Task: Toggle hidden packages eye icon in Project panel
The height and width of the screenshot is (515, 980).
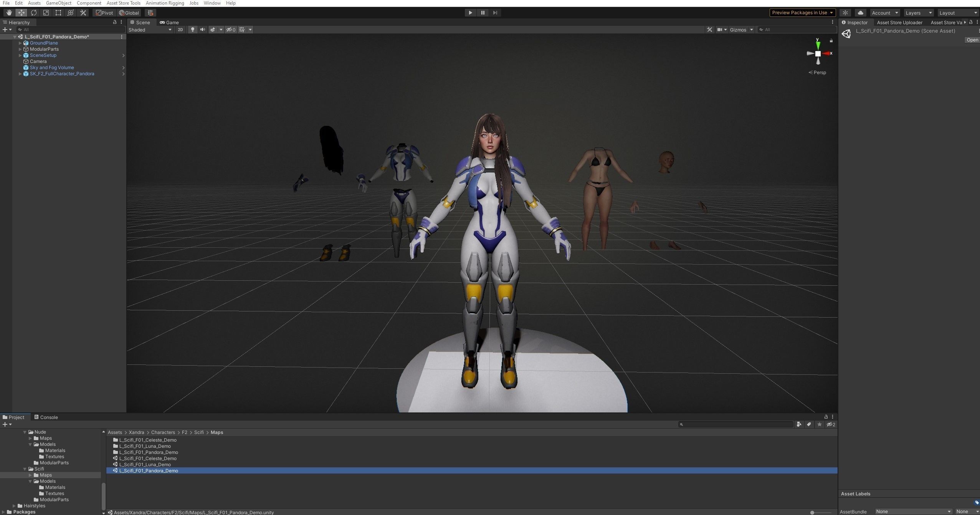Action: (831, 424)
